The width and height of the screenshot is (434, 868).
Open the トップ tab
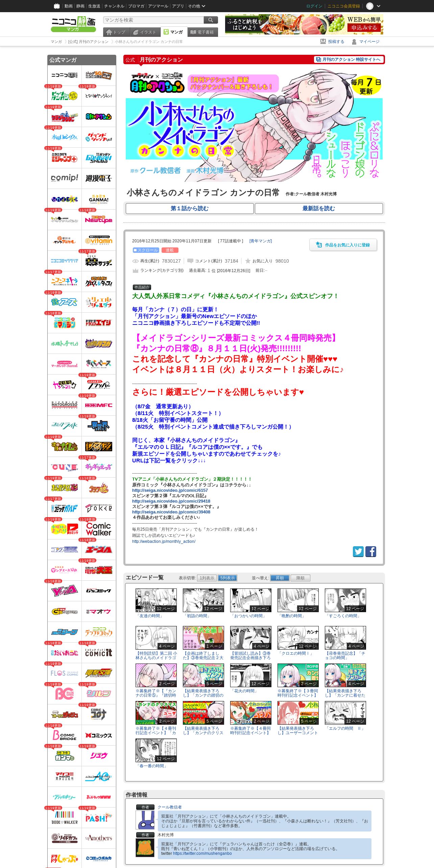[116, 32]
